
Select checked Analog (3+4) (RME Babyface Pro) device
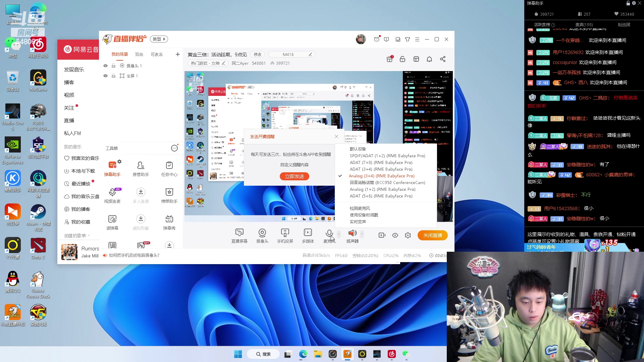point(381,176)
